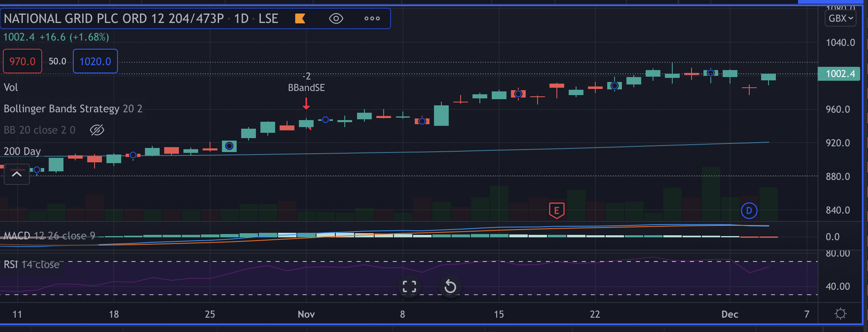Screen dimensions: 868x332
Task: Open the three-dots more menu for symbol
Action: [372, 18]
